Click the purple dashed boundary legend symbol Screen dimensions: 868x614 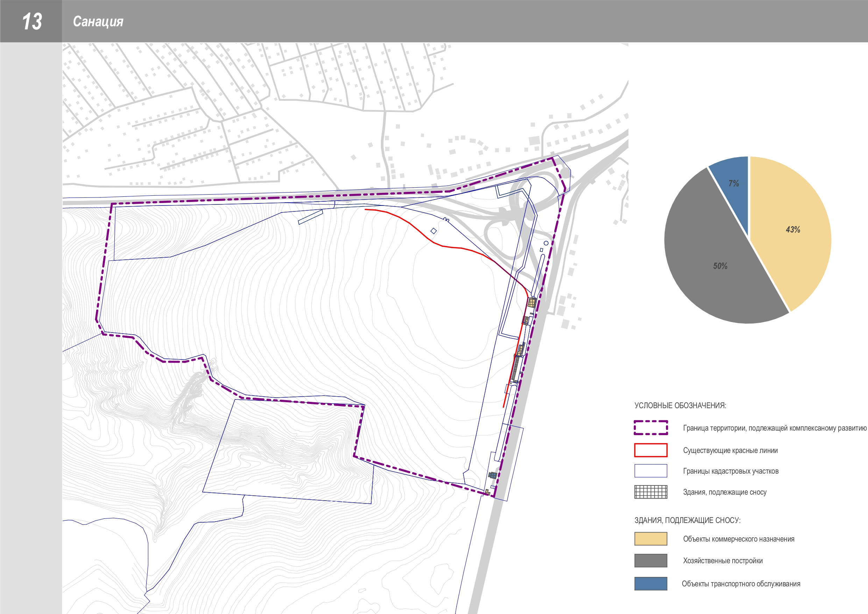tap(650, 427)
